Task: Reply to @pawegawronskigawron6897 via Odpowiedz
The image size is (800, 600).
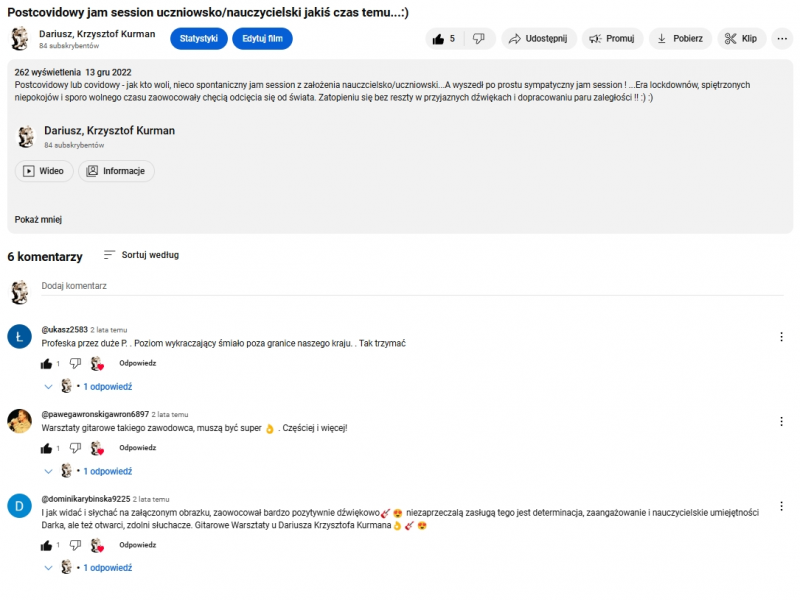Action: tap(137, 448)
